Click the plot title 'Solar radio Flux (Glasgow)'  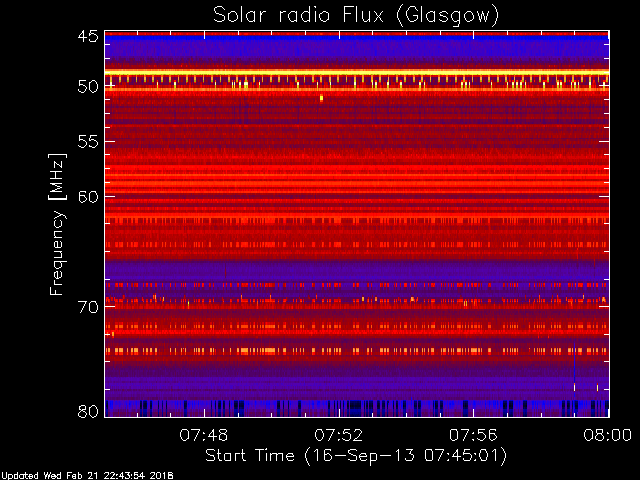tap(356, 16)
